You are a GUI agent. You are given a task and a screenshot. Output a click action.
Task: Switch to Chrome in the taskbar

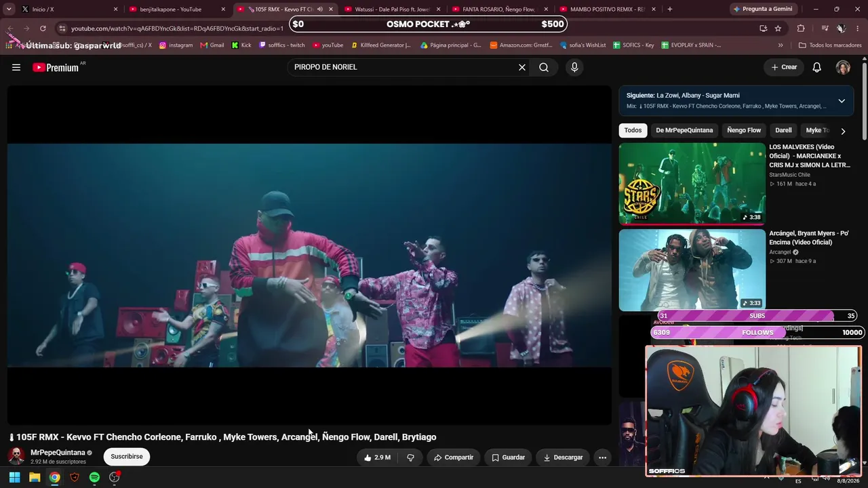point(54,477)
